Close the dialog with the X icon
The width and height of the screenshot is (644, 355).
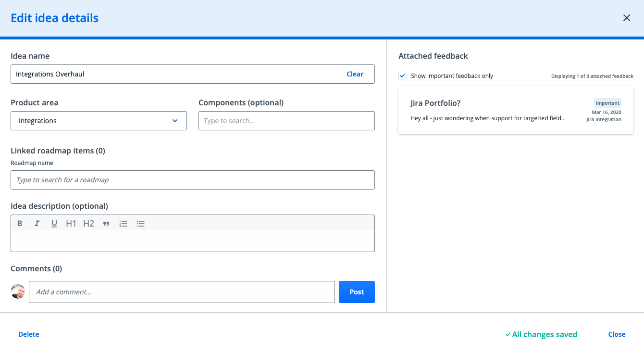pyautogui.click(x=627, y=18)
